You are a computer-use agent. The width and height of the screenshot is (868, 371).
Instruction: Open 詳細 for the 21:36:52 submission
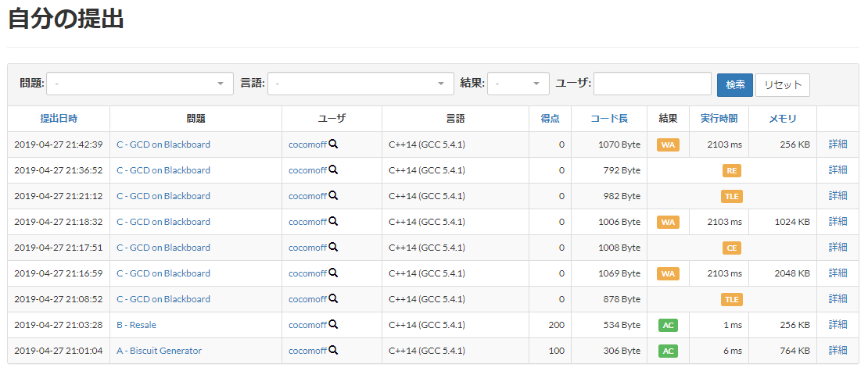[838, 170]
